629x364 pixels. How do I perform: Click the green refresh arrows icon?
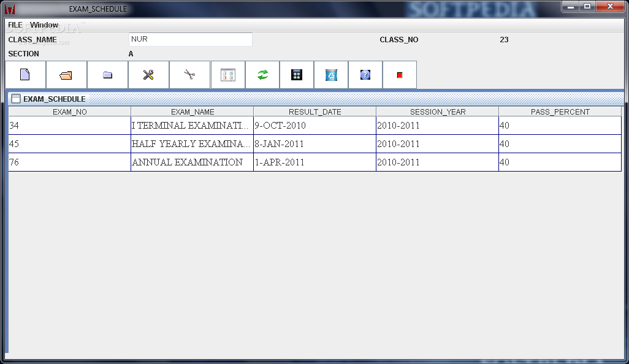[x=262, y=75]
